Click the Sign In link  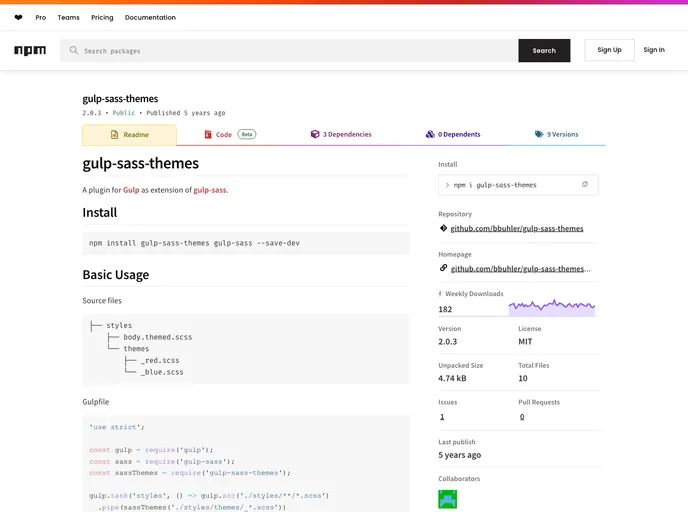[654, 50]
